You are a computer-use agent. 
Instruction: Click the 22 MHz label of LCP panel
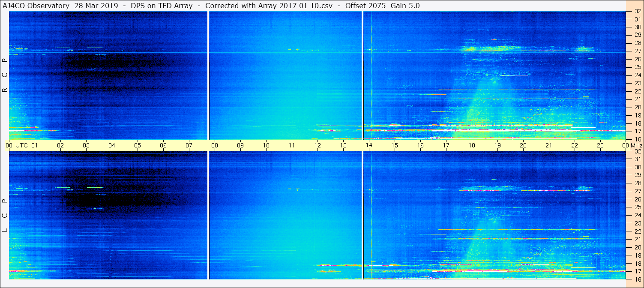pos(638,231)
